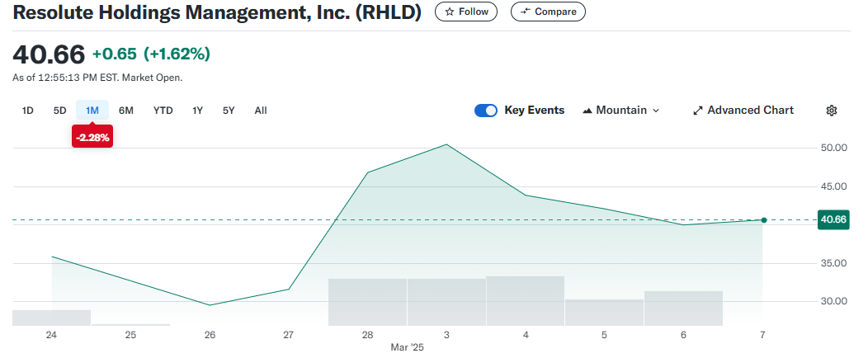Image resolution: width=868 pixels, height=358 pixels.
Task: Click the volume bar for March 5
Action: [x=604, y=313]
